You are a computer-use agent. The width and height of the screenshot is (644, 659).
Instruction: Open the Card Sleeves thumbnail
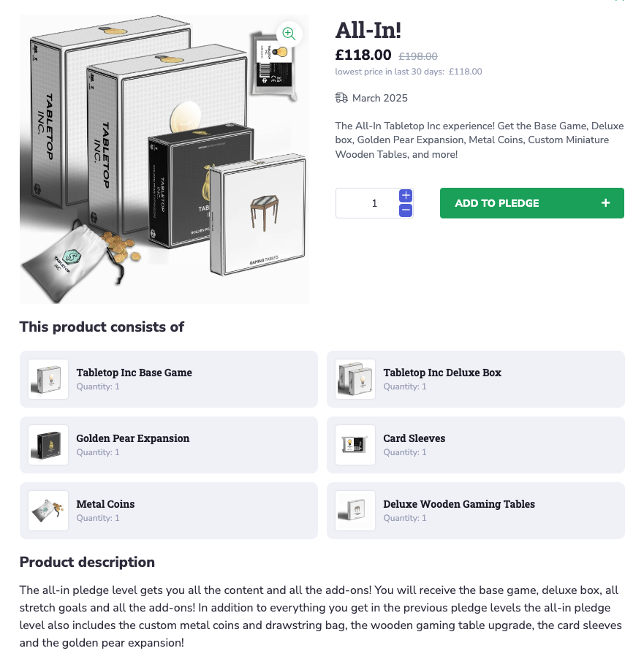355,445
